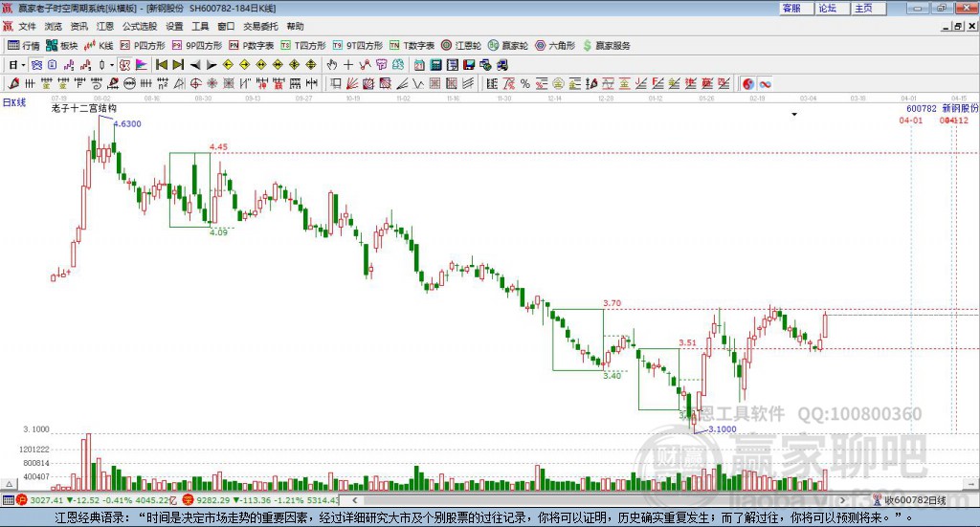Image resolution: width=980 pixels, height=527 pixels.
Task: Open the 9T四方形 tool
Action: click(358, 46)
